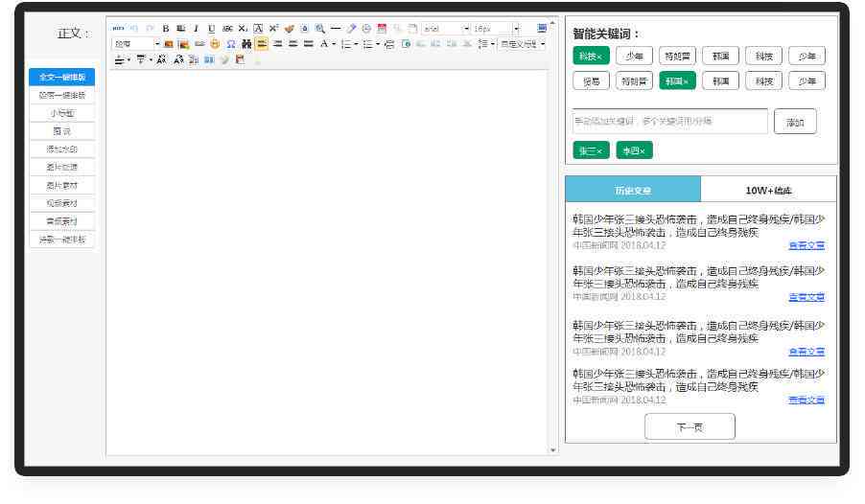Viewport: 865px width, 504px height.
Task: Open the multi-image upload icon
Action: click(184, 44)
